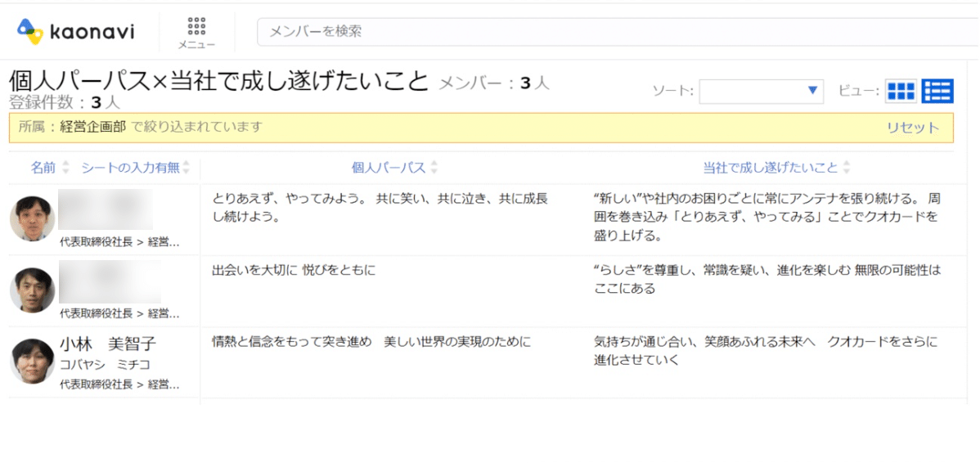This screenshot has width=980, height=463.
Task: Sort by the シートの入力有無 column arrows
Action: point(187,168)
